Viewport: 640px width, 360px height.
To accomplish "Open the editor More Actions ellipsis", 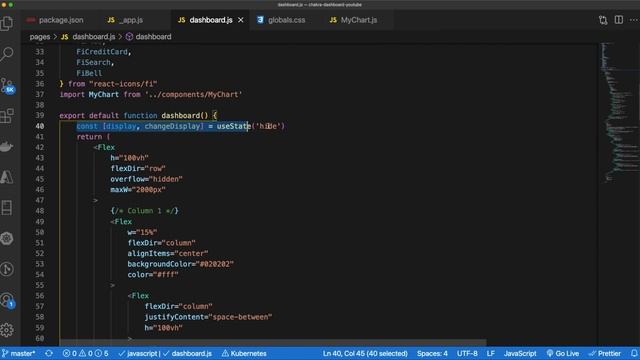I will [633, 20].
